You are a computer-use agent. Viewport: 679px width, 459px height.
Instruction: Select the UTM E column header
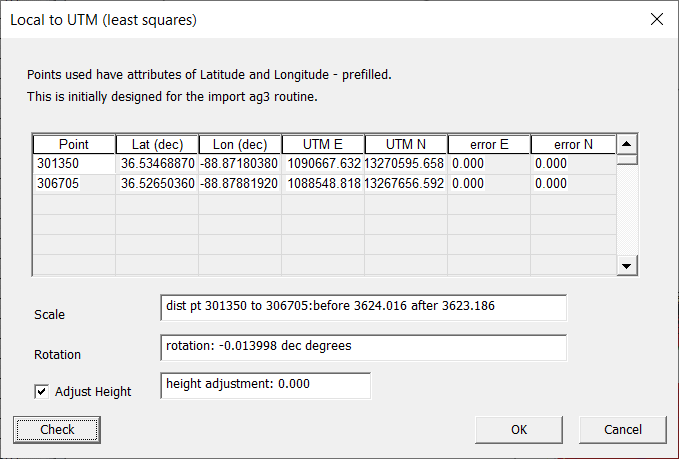click(323, 144)
